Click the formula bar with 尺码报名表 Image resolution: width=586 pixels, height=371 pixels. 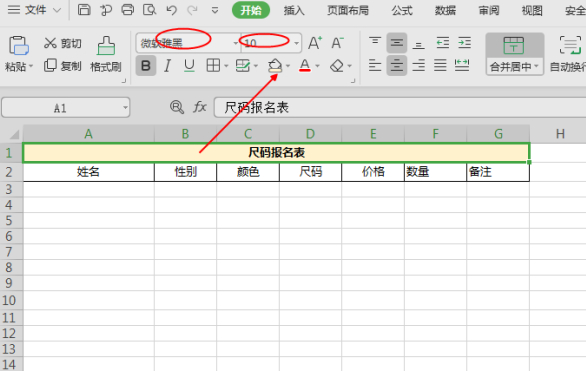coord(400,108)
